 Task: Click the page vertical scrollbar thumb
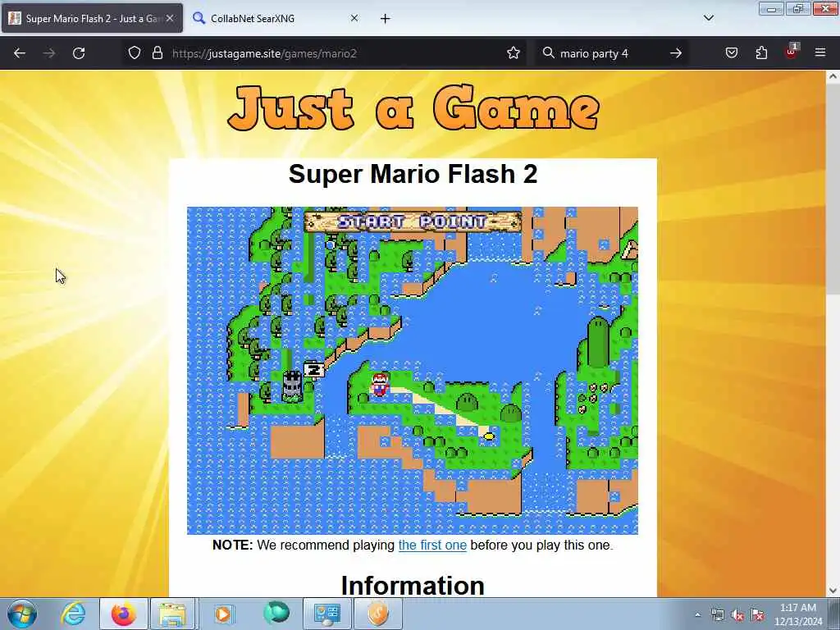tap(833, 188)
